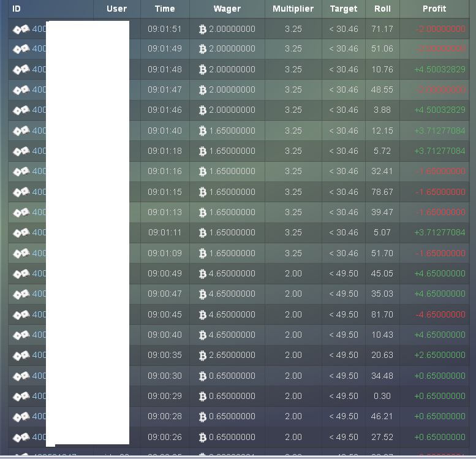476x459 pixels.
Task: Click the roll value 10.76
Action: 382,70
